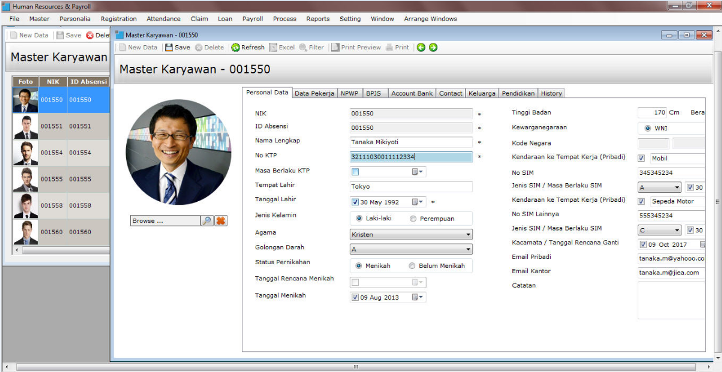The image size is (722, 372).
Task: Select Belum Menikah marital status
Action: pyautogui.click(x=412, y=266)
